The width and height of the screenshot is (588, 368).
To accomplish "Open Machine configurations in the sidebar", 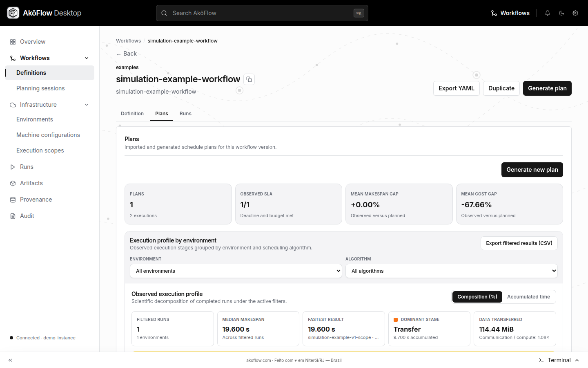I will click(x=49, y=135).
